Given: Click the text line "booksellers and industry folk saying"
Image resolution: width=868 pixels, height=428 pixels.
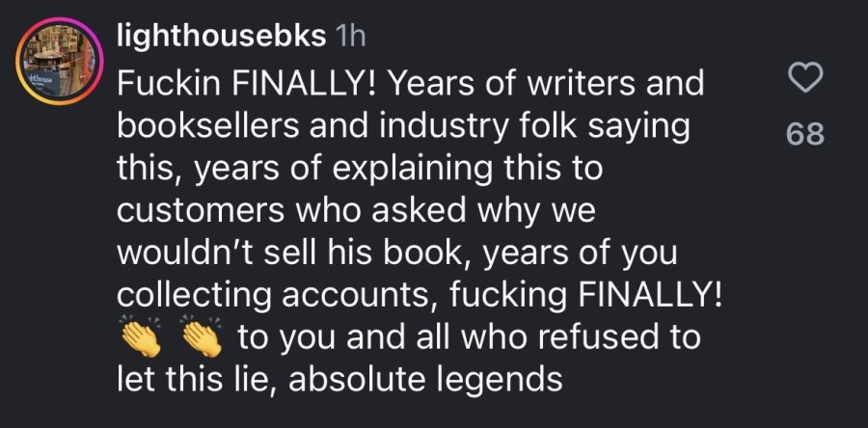Looking at the screenshot, I should (x=403, y=128).
